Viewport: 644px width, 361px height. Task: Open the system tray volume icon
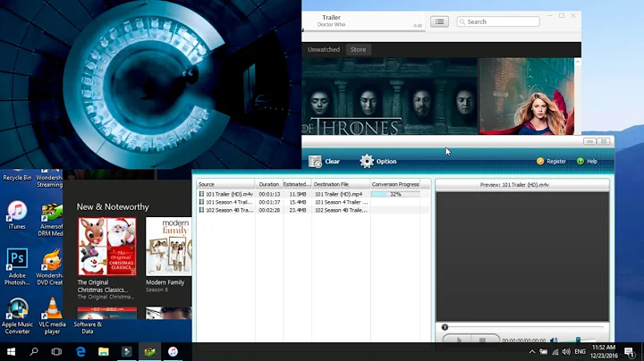(566, 351)
